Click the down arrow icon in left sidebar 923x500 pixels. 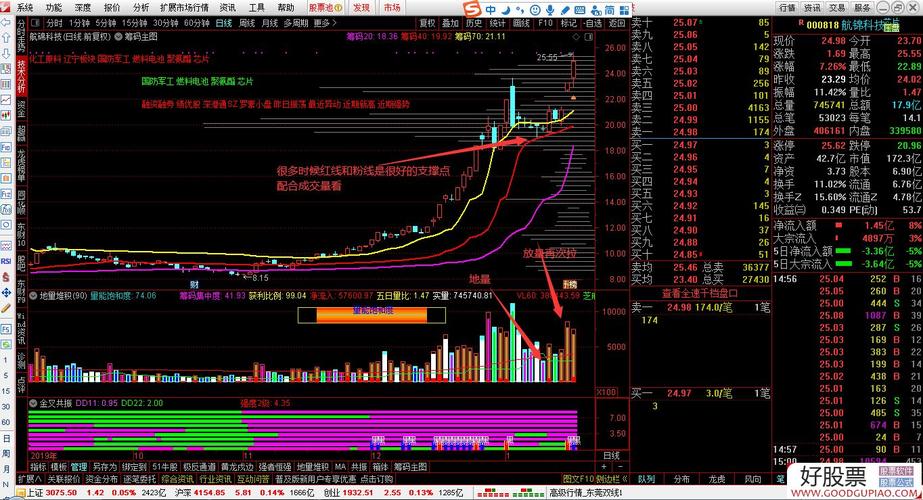(6, 53)
